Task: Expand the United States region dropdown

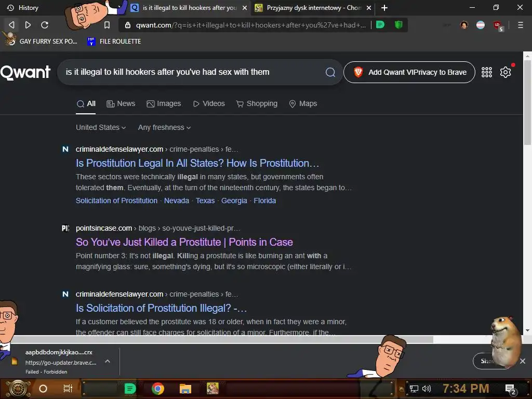Action: click(101, 128)
